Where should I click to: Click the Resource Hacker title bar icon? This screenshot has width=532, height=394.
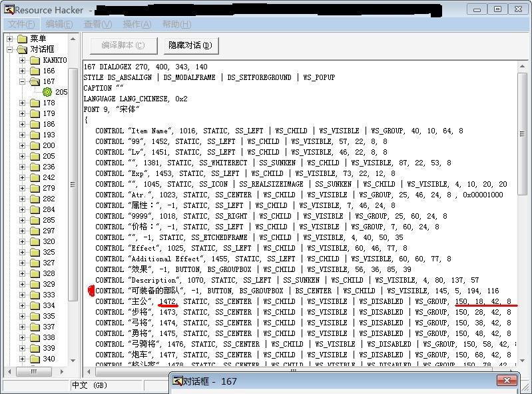[9, 10]
